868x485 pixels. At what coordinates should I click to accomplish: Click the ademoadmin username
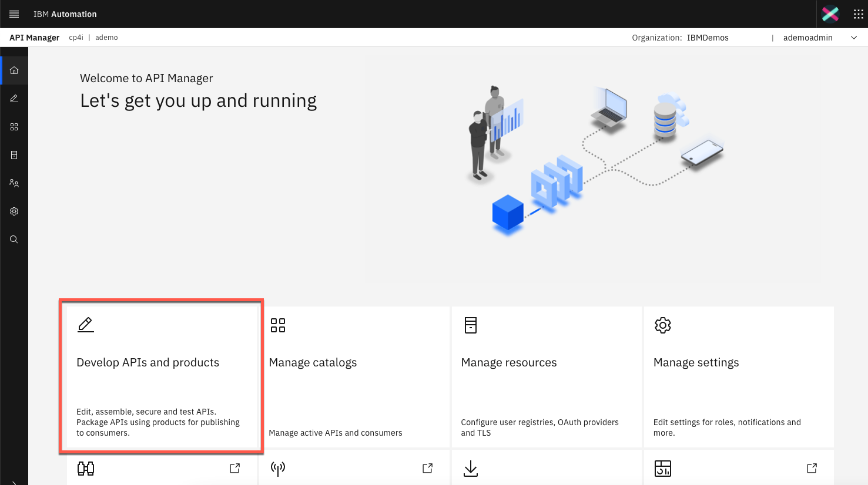point(807,38)
